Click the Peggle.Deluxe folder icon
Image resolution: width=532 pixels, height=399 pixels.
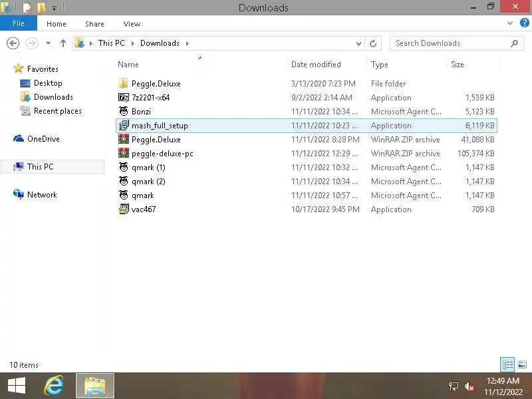coord(124,84)
